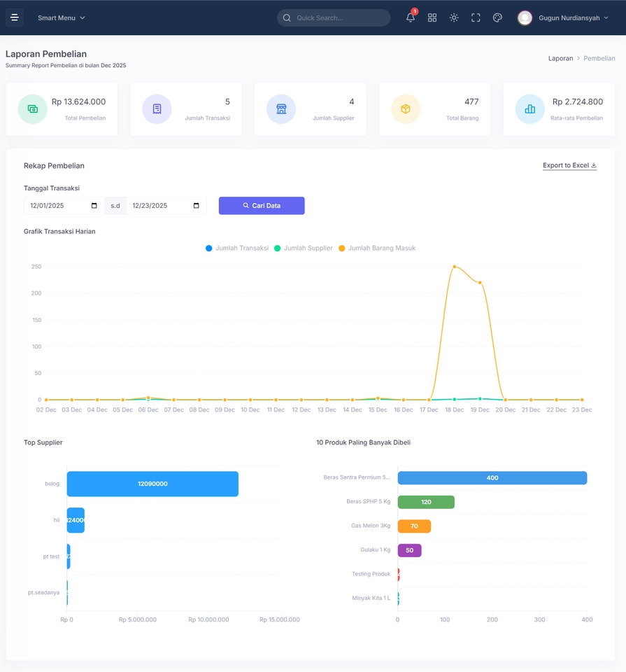Focus the Quick Search field
626x672 pixels.
334,18
